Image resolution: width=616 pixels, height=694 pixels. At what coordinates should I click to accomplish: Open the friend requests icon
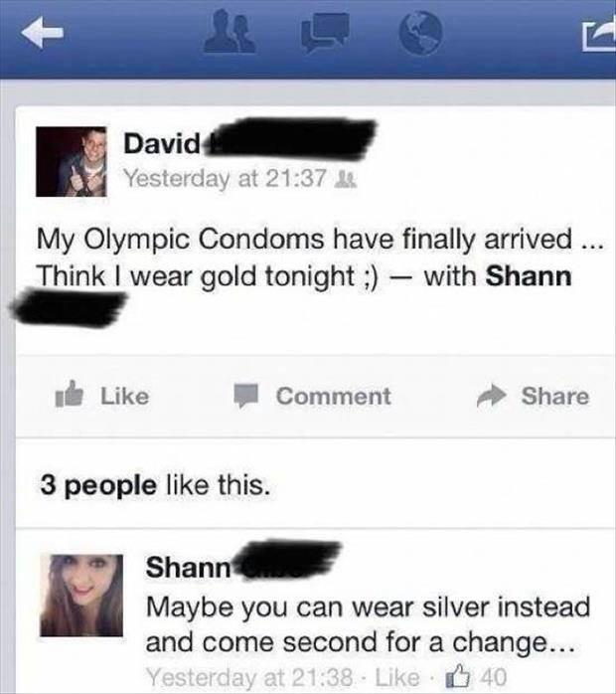(x=230, y=32)
